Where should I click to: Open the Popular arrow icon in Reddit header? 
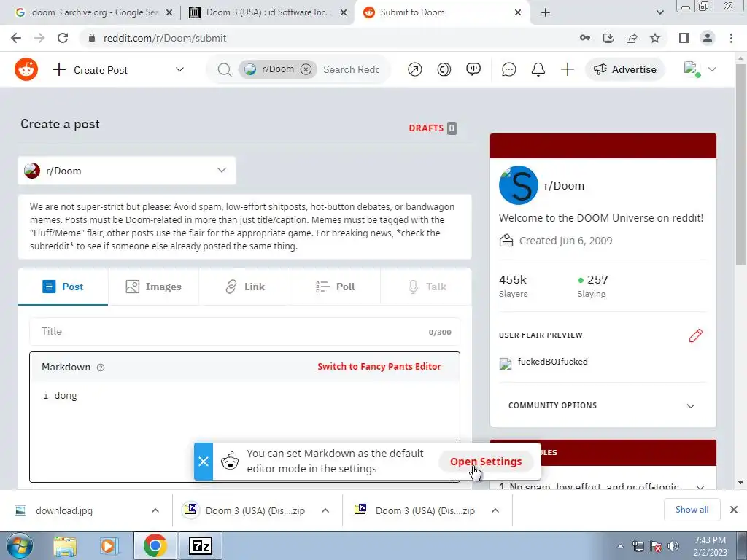(x=415, y=69)
